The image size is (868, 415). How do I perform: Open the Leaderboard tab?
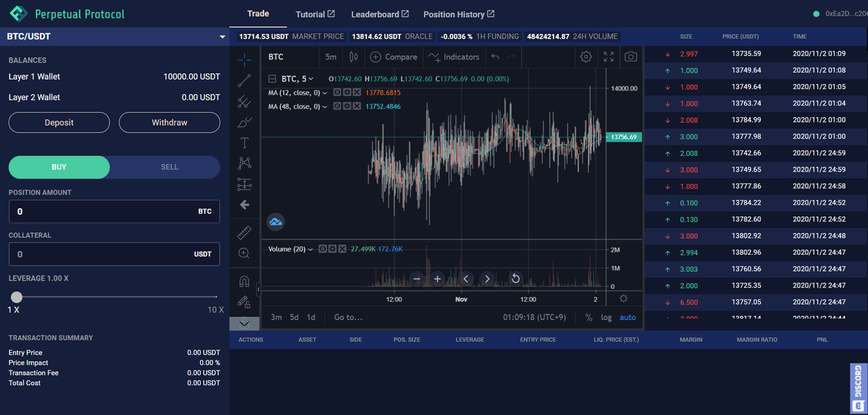pos(380,14)
